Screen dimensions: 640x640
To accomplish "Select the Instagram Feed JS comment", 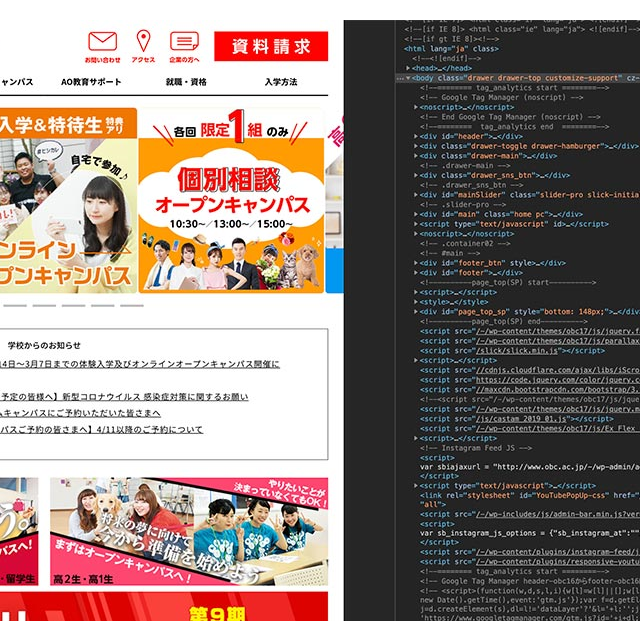I will (x=476, y=448).
